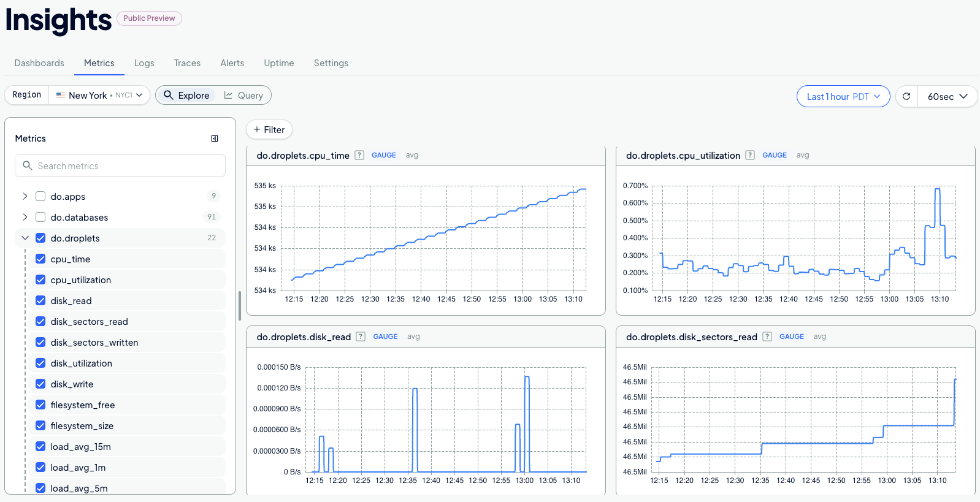Select the Explore mode button
Image resolution: width=980 pixels, height=502 pixels.
coord(186,95)
